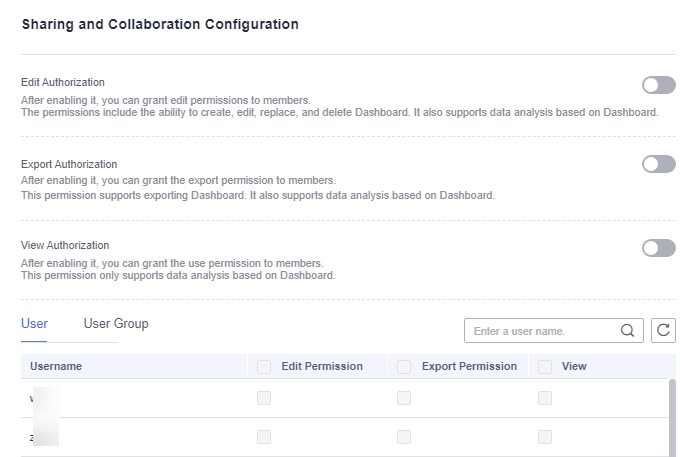Tick the View column header checkbox
This screenshot has height=457, width=680.
point(545,367)
